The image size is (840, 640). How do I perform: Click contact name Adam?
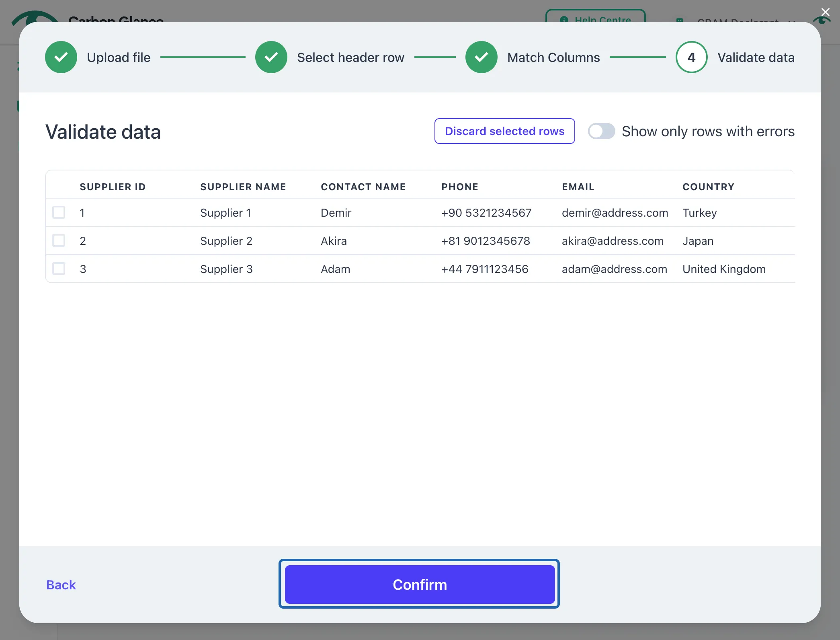coord(335,269)
